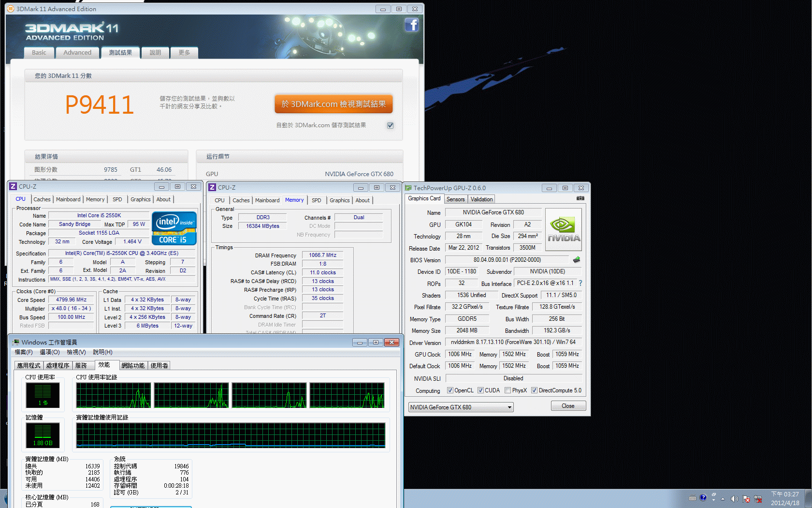Screen dimensions: 812x508
Task: Open Mainboard tab in left CPU-Z window
Action: pyautogui.click(x=68, y=199)
